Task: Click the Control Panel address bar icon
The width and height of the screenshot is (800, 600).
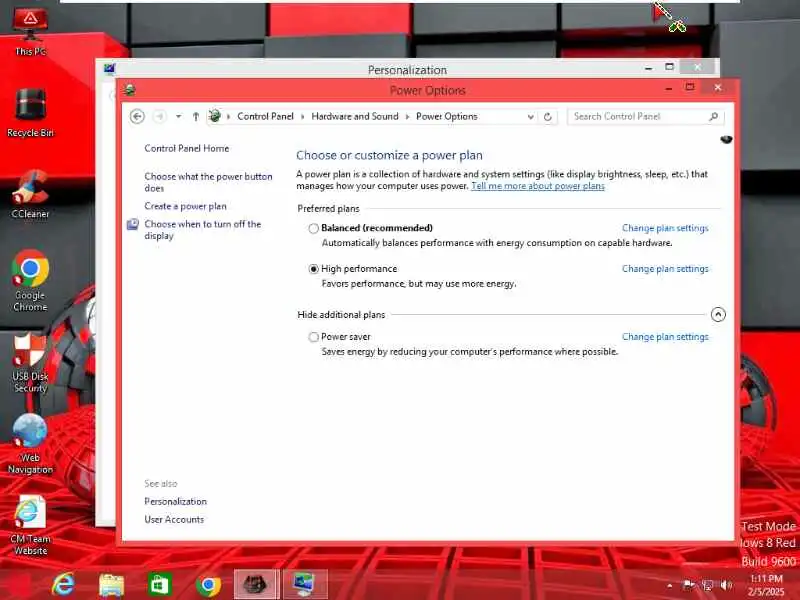Action: tap(215, 116)
